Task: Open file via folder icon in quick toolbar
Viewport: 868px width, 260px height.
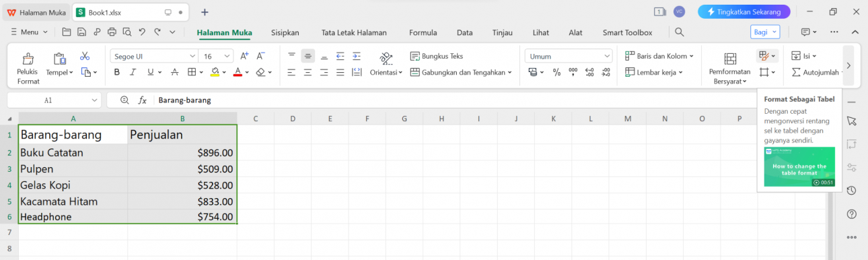Action: tap(67, 32)
